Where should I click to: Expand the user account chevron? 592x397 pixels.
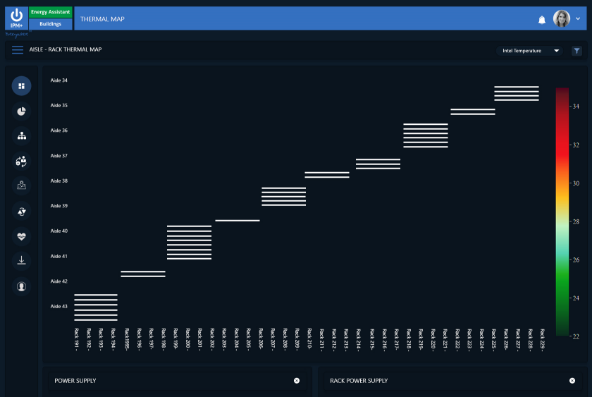click(x=578, y=18)
